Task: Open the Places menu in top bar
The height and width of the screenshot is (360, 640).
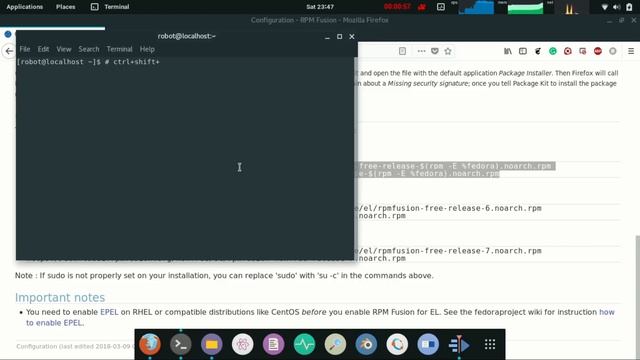Action: 65,7
